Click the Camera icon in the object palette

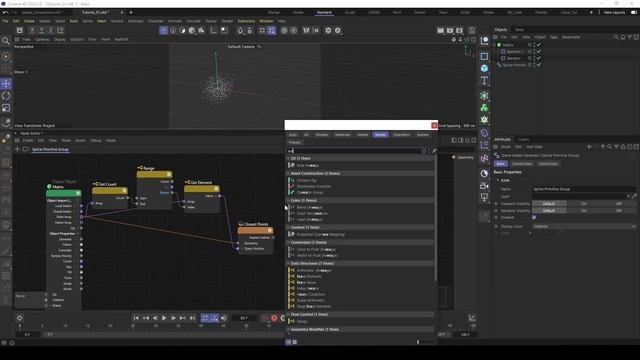point(484,186)
